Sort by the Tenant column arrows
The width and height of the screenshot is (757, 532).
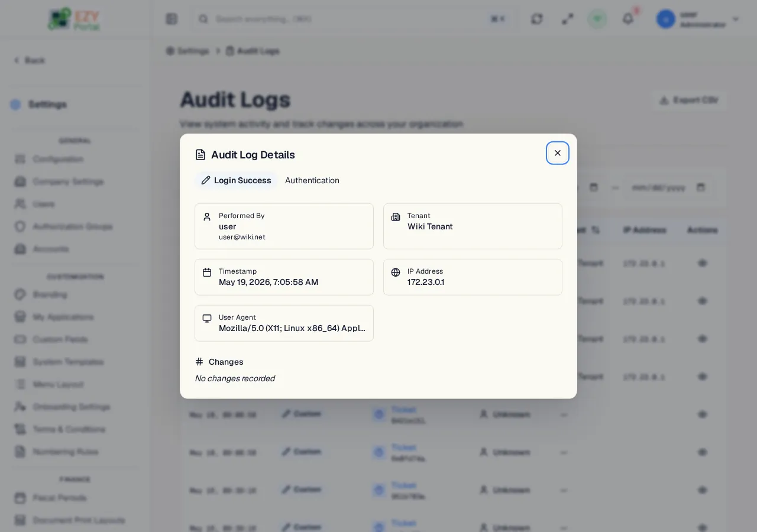click(596, 230)
